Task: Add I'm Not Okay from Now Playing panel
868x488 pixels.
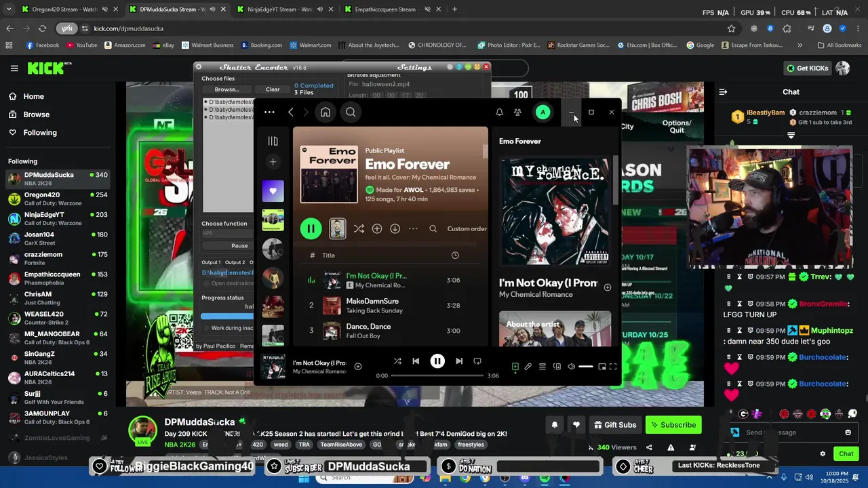Action: 608,287
